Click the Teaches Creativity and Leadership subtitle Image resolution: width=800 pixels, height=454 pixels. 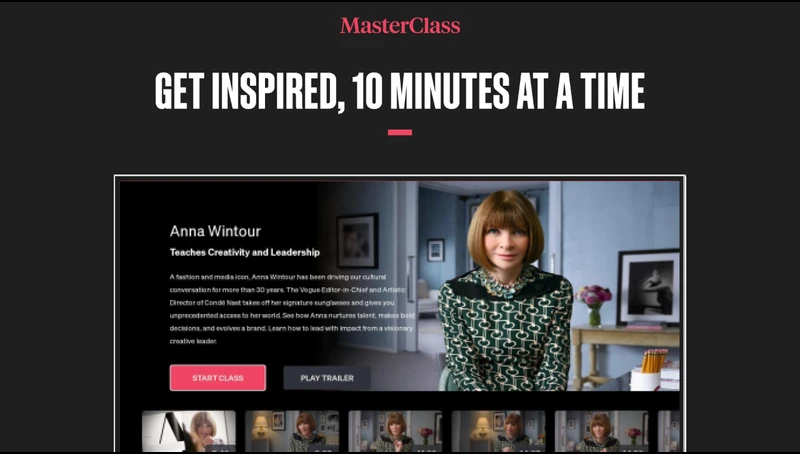point(245,252)
